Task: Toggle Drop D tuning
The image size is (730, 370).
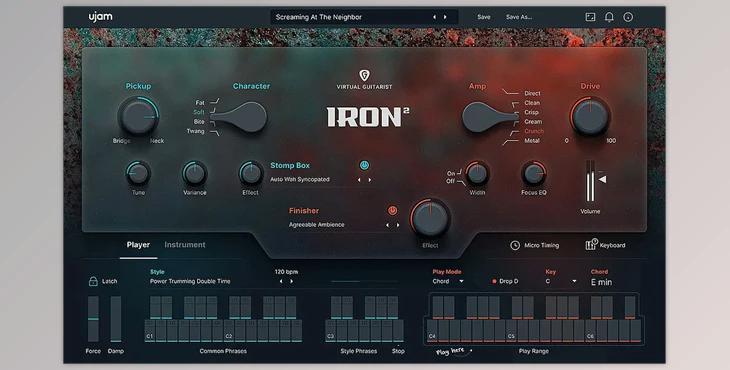Action: [505, 281]
